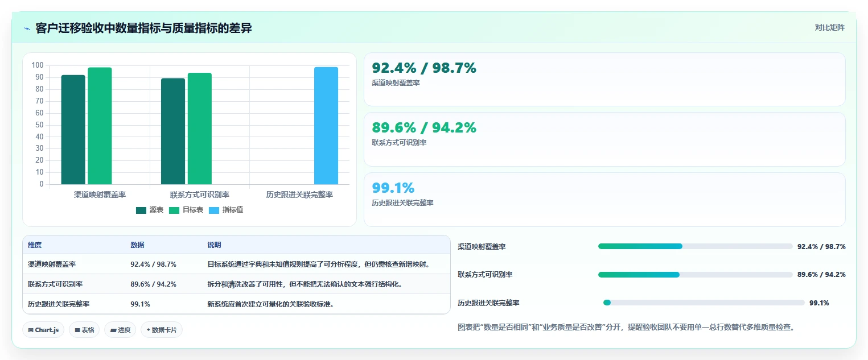Click the 92.4% / 98.7% table cell
This screenshot has height=360, width=868.
point(153,264)
